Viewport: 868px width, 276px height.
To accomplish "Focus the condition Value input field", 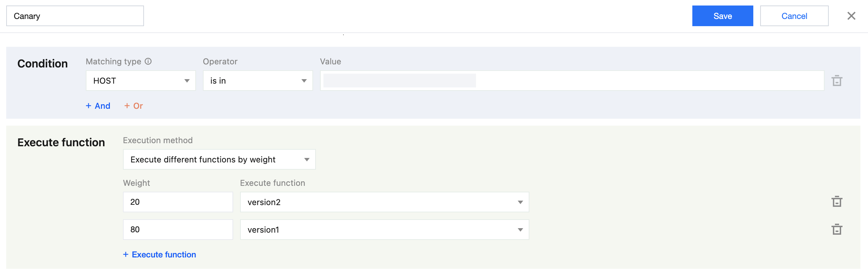I will (572, 81).
